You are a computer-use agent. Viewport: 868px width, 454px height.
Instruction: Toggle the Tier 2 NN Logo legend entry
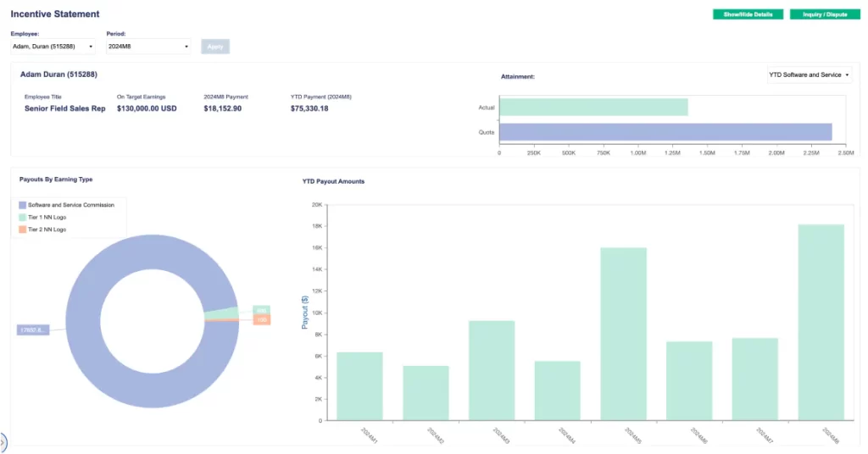pos(46,230)
